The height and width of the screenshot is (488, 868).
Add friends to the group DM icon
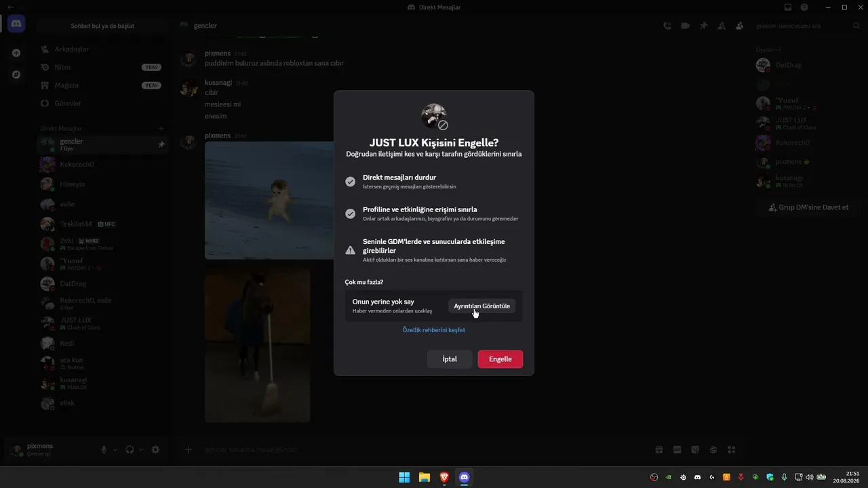722,26
